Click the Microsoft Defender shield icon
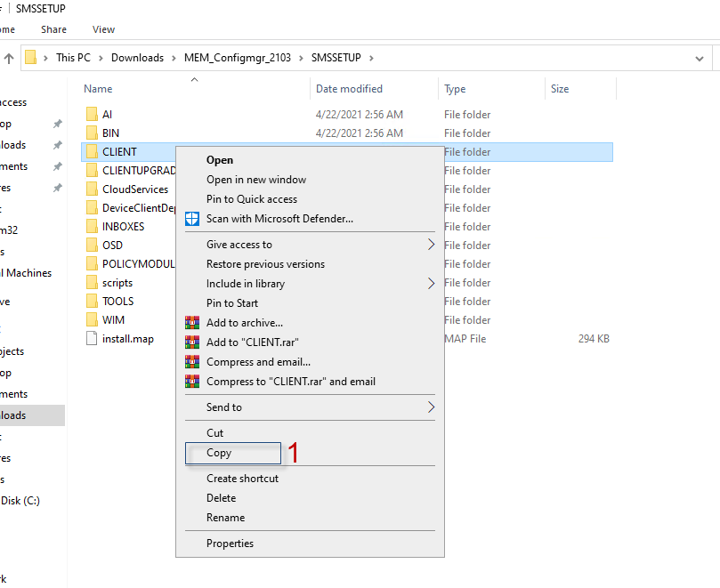This screenshot has width=720, height=588. [x=192, y=219]
